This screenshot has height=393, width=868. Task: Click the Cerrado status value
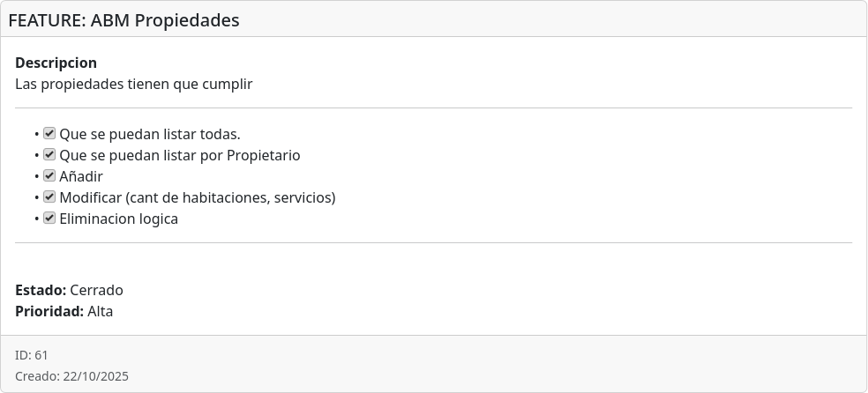click(x=97, y=291)
